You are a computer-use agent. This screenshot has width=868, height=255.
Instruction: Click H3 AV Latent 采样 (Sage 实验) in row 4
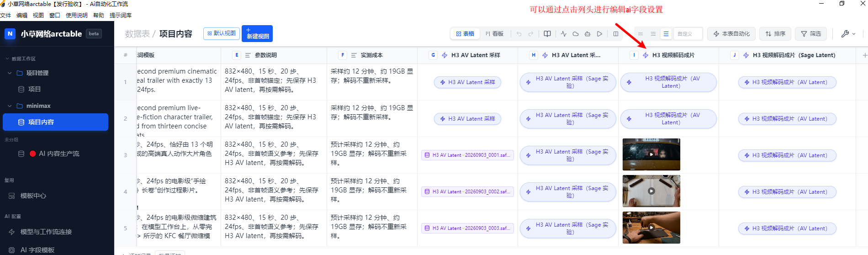(568, 192)
